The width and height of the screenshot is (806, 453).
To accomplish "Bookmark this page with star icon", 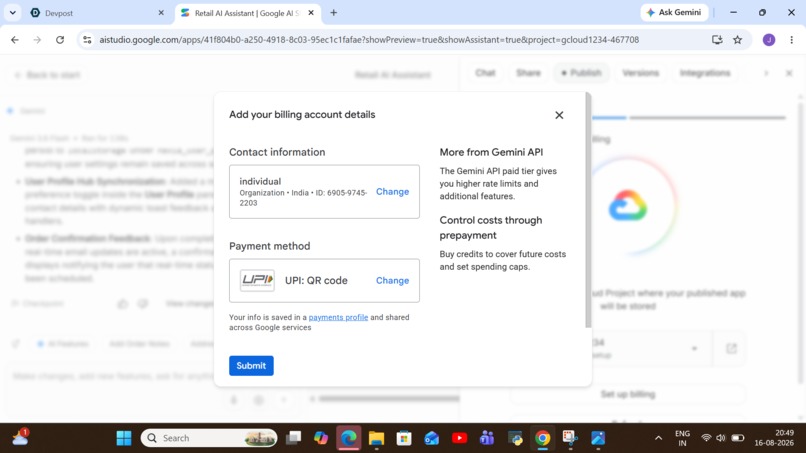I will point(738,40).
